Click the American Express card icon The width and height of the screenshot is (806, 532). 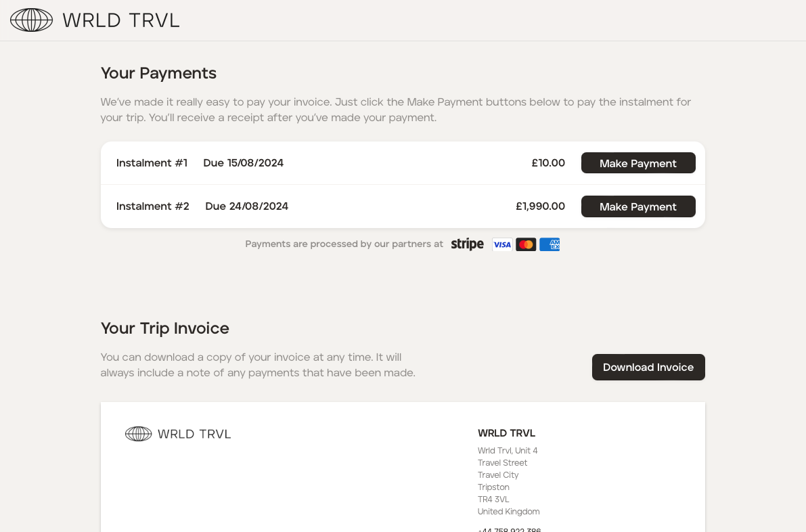(550, 244)
